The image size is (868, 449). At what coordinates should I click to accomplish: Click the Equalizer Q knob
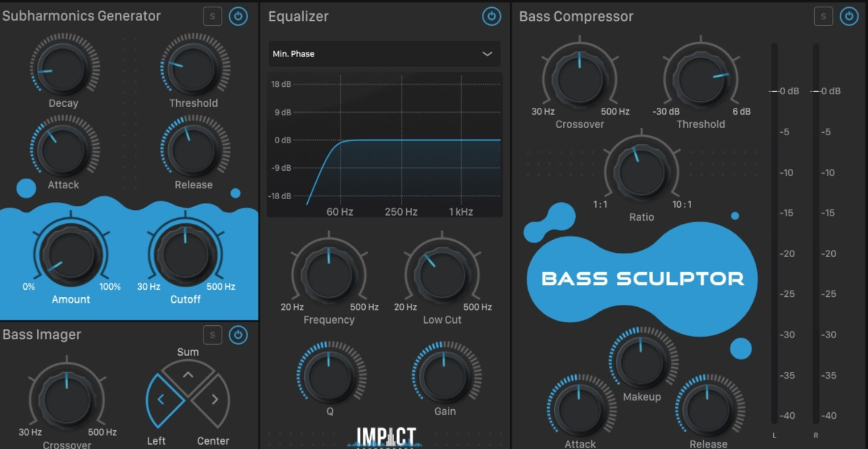pyautogui.click(x=329, y=377)
